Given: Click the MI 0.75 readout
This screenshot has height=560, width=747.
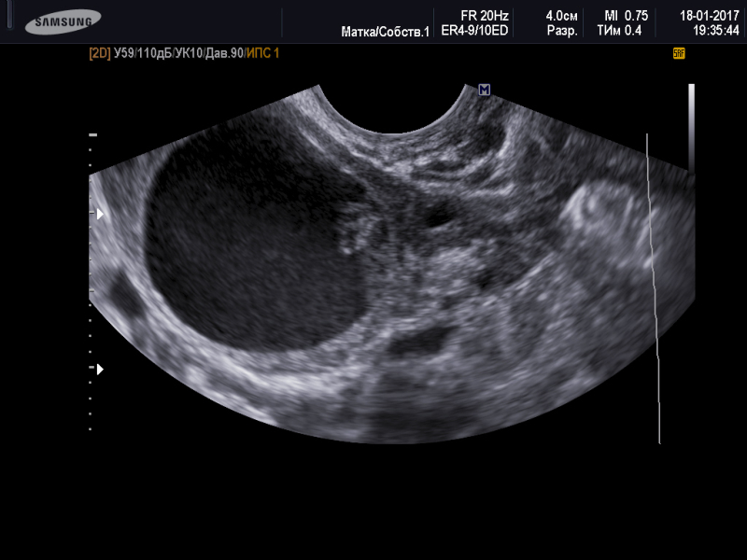Looking at the screenshot, I should 626,16.
